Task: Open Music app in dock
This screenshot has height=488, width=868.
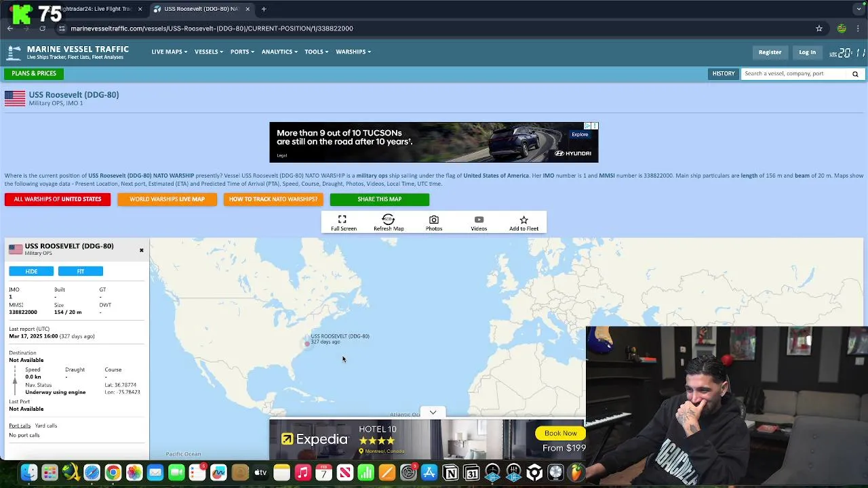Action: click(x=302, y=472)
